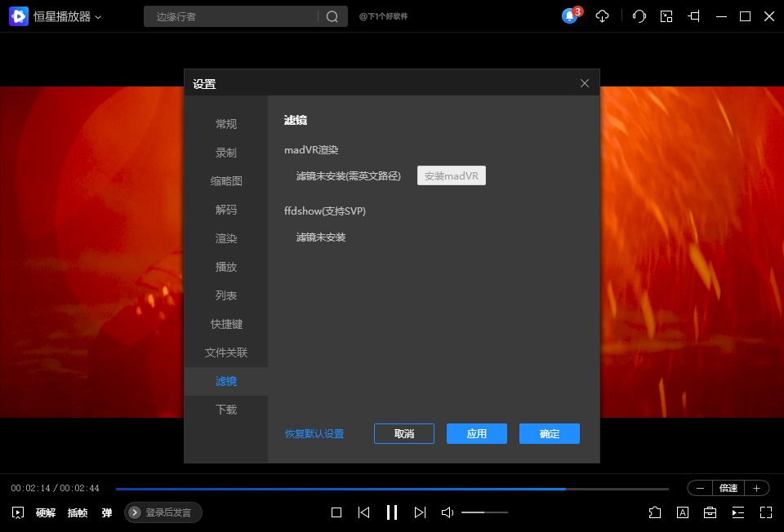Viewport: 784px width, 532px height.
Task: Click the 边缘行者 search input field
Action: pos(233,16)
